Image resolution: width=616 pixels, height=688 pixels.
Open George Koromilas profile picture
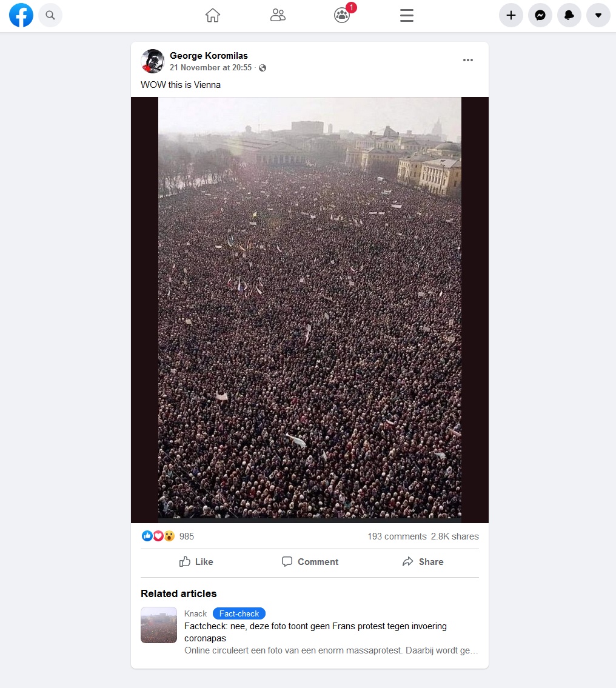[153, 61]
